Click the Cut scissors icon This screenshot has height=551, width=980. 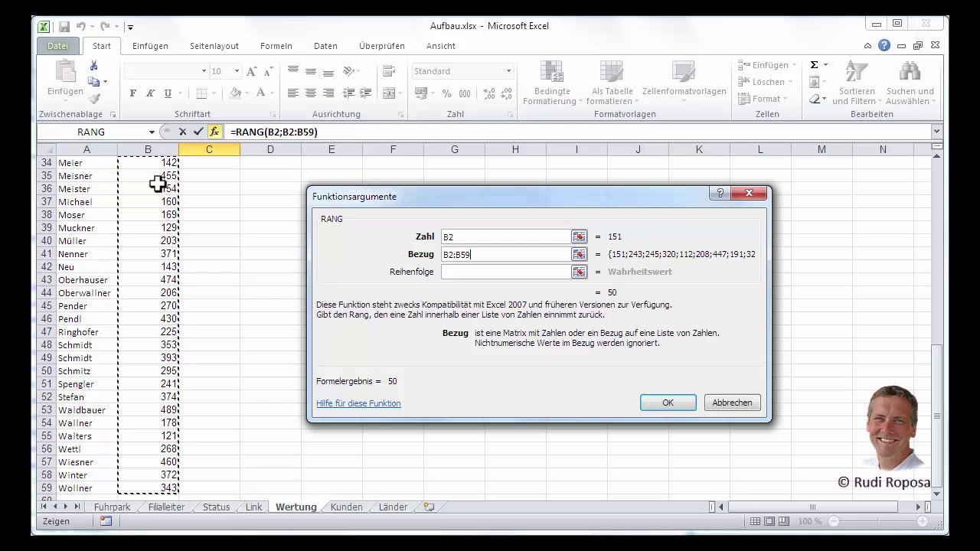tap(94, 66)
